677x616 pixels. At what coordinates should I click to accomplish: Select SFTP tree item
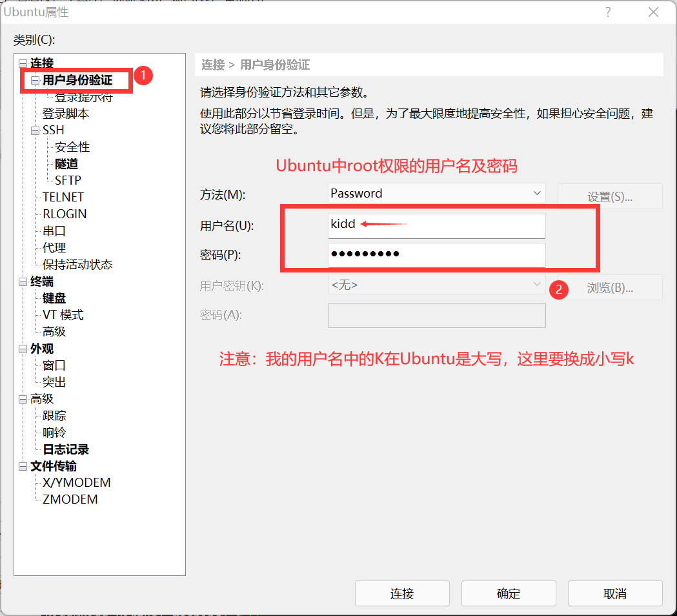click(x=68, y=180)
